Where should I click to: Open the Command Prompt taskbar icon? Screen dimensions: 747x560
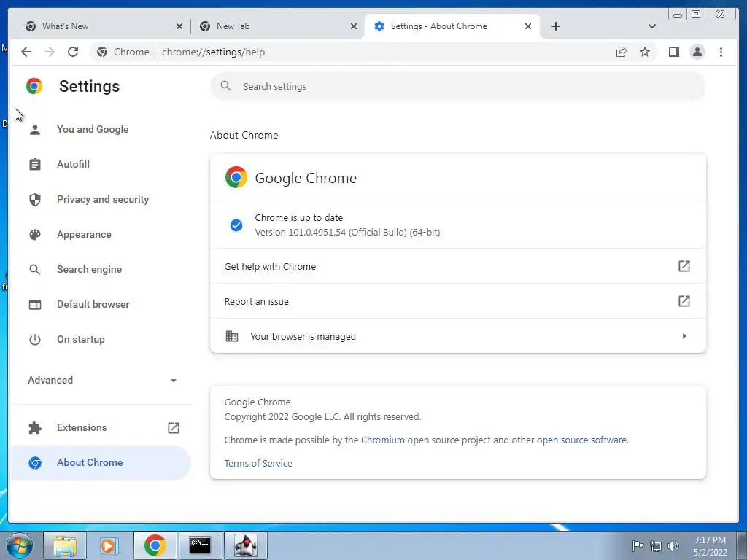(x=200, y=545)
